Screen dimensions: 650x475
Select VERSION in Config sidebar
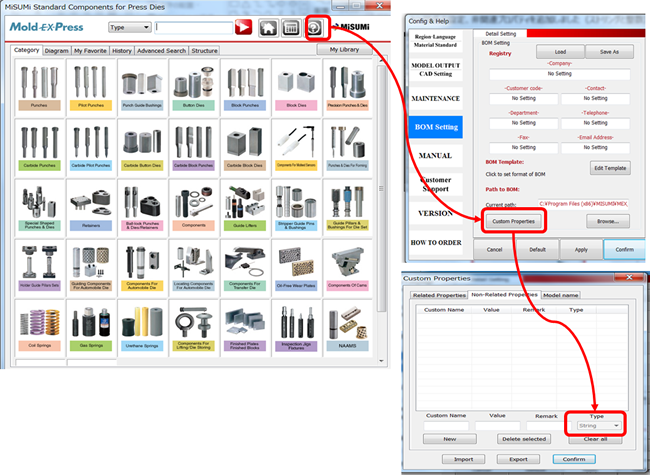coord(436,213)
